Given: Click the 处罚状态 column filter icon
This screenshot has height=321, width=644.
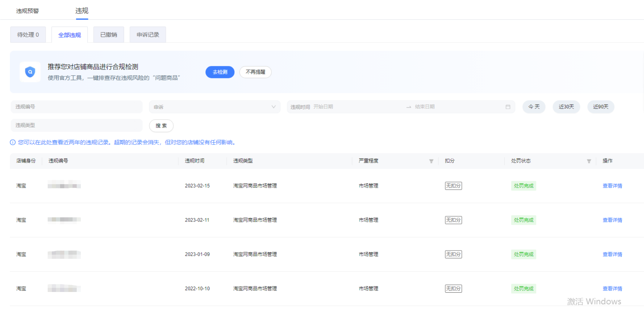Looking at the screenshot, I should 589,161.
